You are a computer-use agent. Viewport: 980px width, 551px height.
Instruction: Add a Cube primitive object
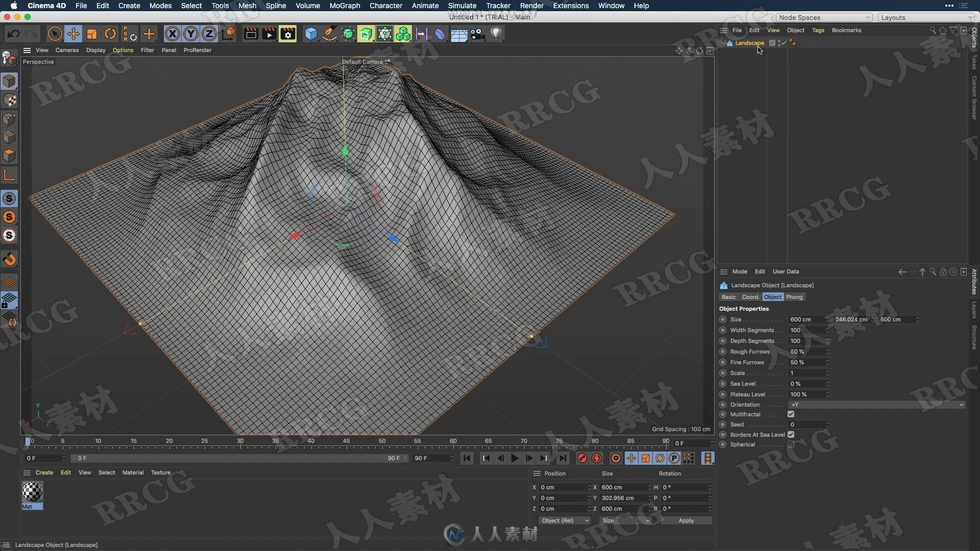[311, 34]
